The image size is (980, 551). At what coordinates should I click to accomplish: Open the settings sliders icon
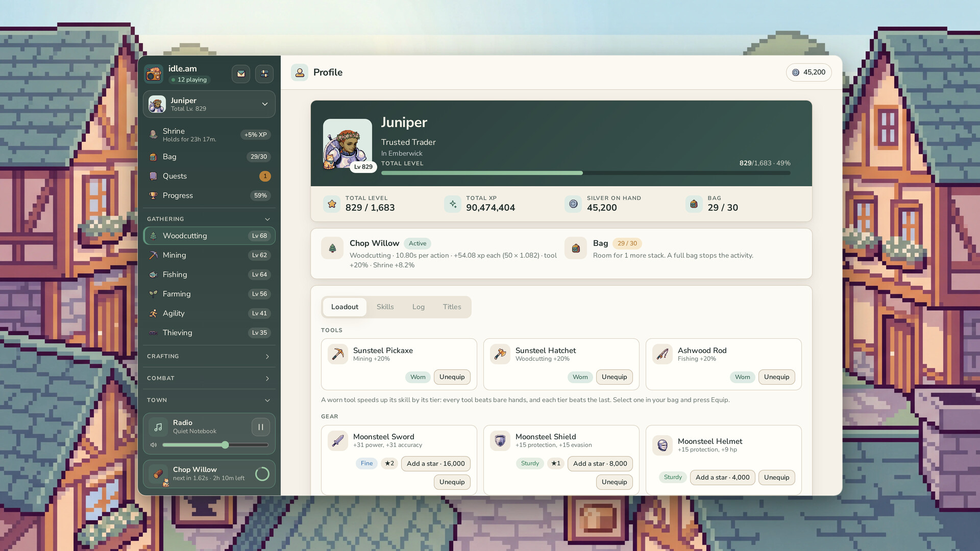click(264, 73)
